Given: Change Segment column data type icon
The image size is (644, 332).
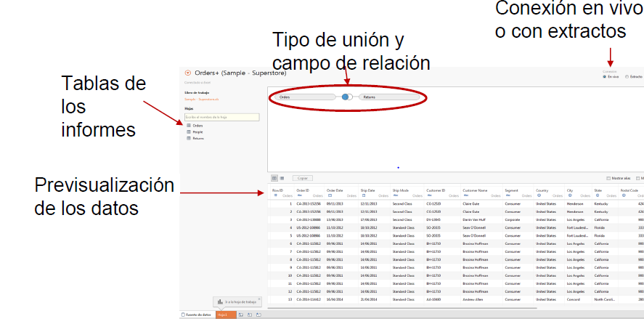Looking at the screenshot, I should click(x=508, y=195).
